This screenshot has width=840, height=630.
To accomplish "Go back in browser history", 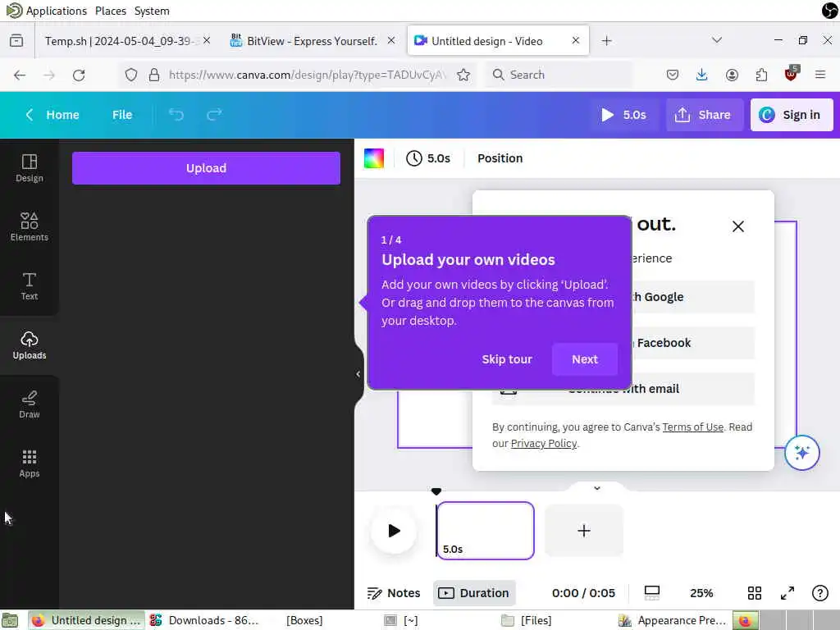I will (x=20, y=75).
